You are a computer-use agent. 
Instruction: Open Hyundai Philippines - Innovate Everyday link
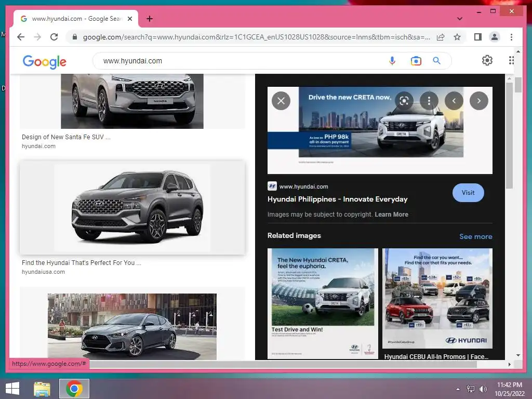337,199
